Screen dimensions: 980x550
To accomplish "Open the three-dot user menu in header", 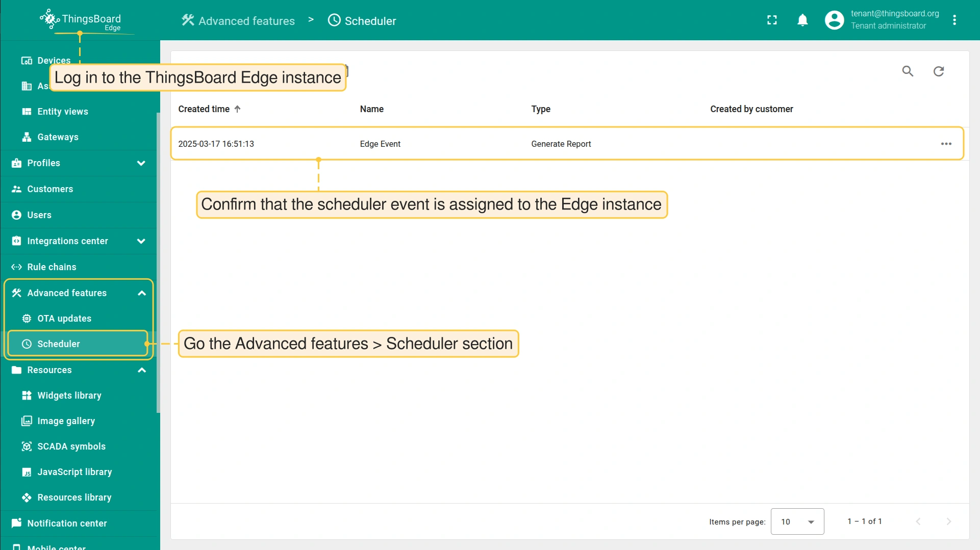I will coord(954,20).
